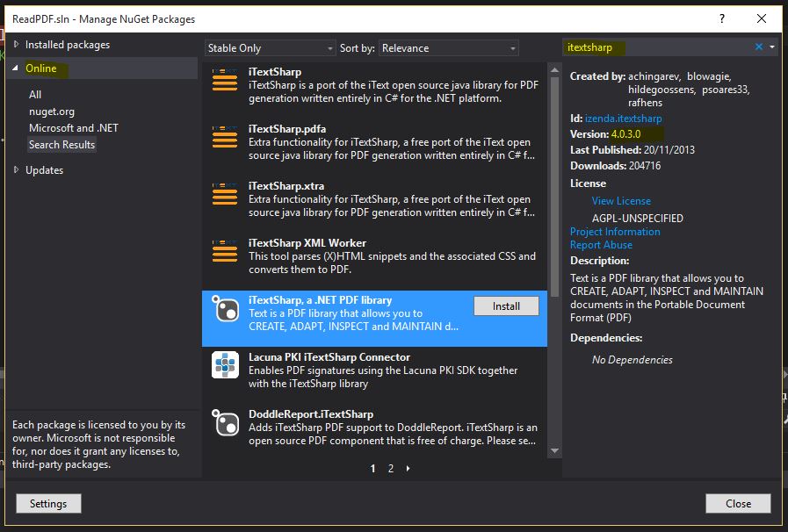The image size is (788, 532).
Task: Select the Lacuna PKI iTextSharp Connector title
Action: (x=329, y=356)
